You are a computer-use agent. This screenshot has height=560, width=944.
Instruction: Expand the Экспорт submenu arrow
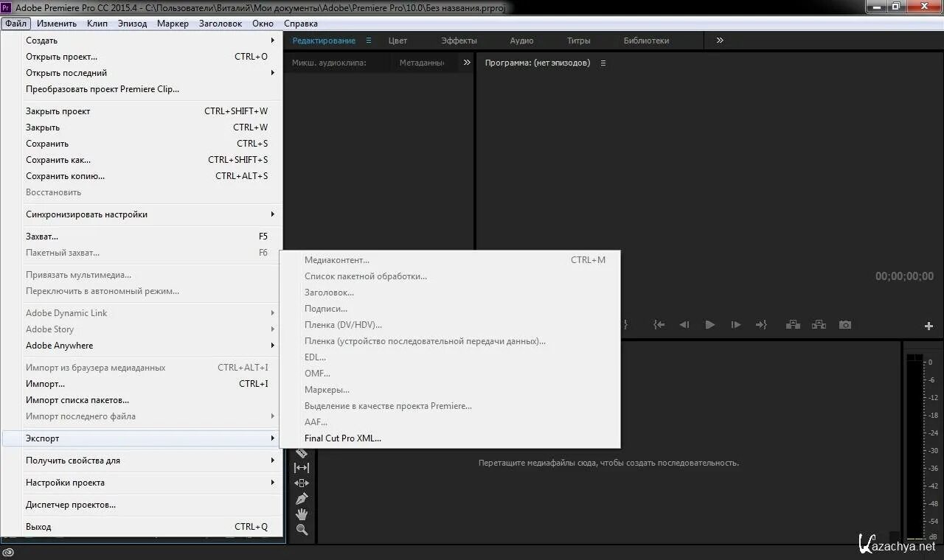point(272,438)
